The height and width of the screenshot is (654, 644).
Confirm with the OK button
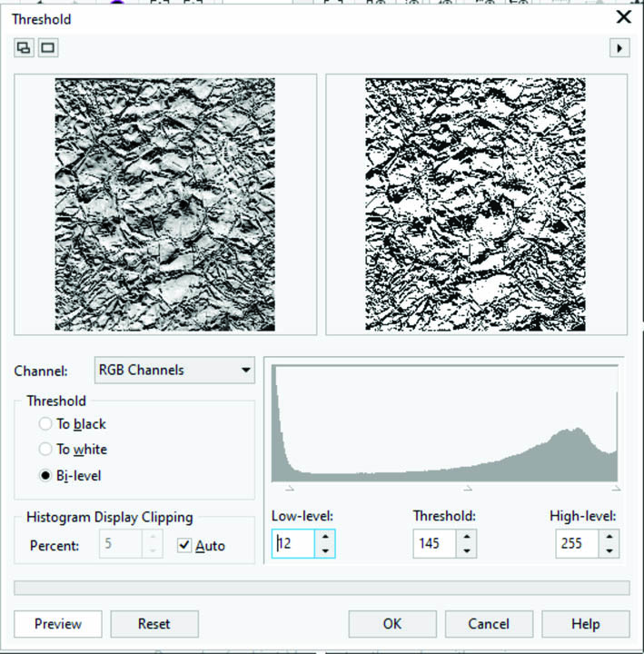[392, 624]
